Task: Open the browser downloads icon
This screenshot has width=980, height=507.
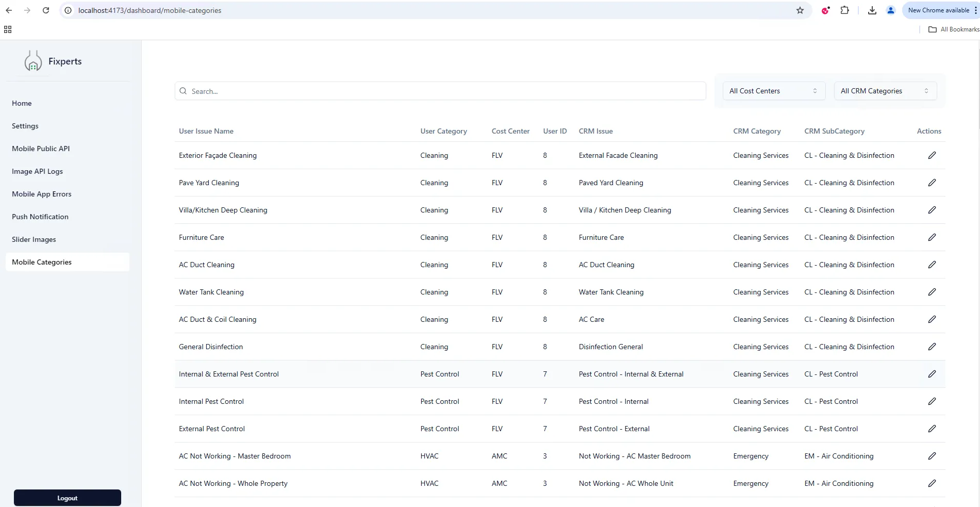Action: tap(872, 10)
